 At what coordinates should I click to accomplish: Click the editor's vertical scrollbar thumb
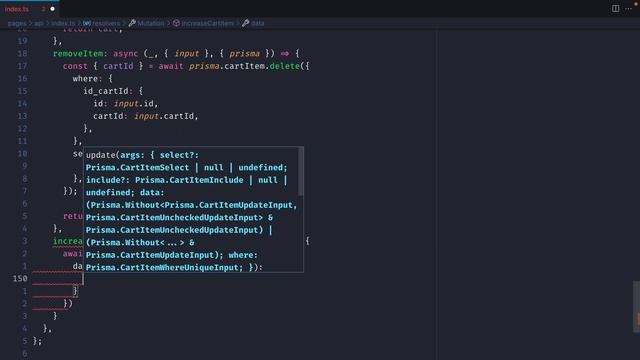(x=636, y=307)
